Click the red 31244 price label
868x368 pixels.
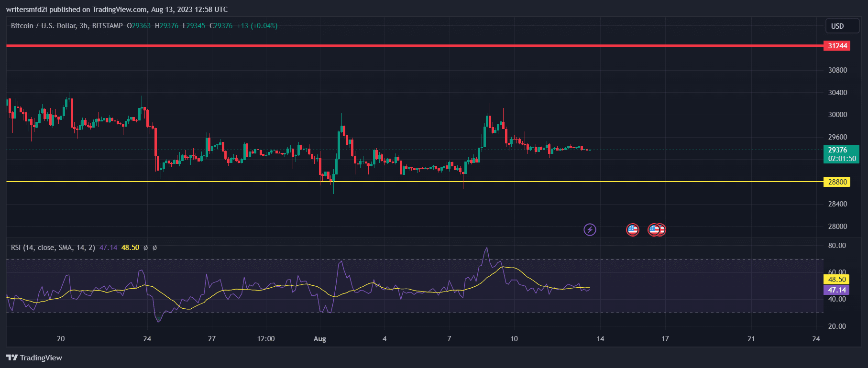click(x=837, y=46)
